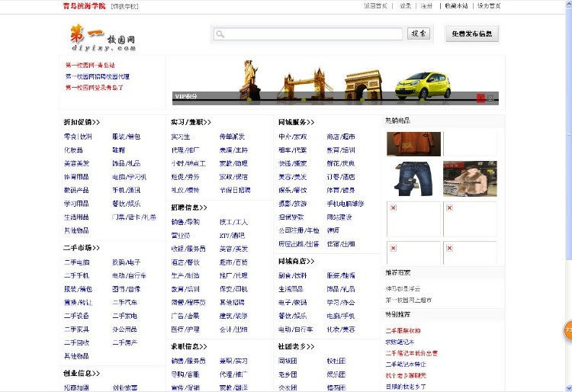Open the 保安/司机 category
572x392 pixels.
[233, 289]
